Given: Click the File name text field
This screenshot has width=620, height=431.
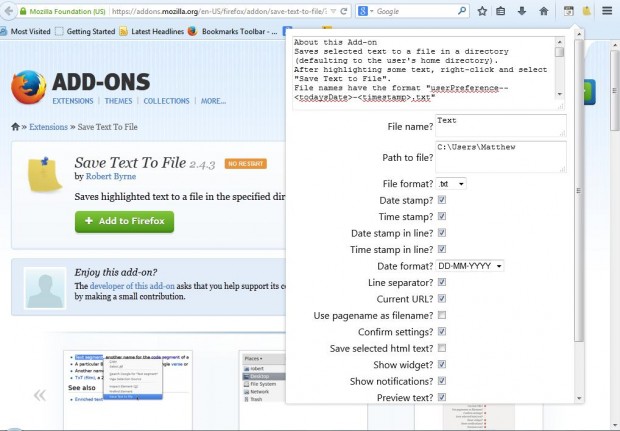Looking at the screenshot, I should point(514,126).
